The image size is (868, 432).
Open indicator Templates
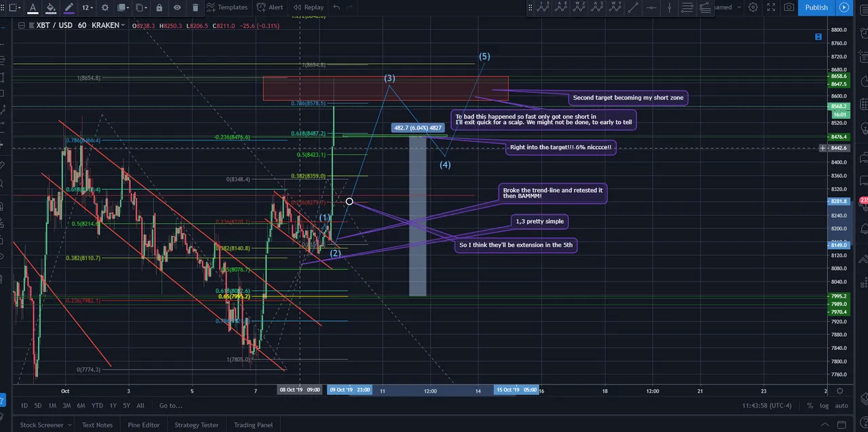point(228,7)
